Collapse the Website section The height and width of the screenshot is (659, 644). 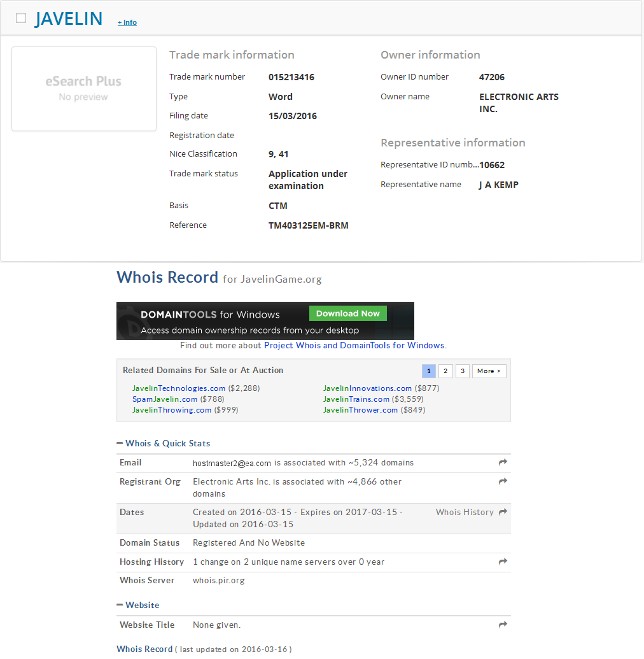coord(138,606)
